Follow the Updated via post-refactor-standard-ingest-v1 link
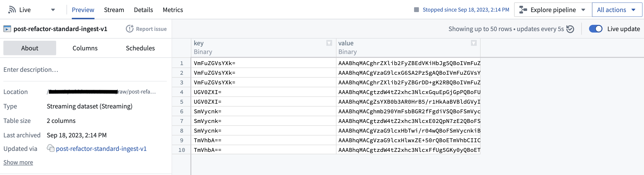 pos(101,148)
